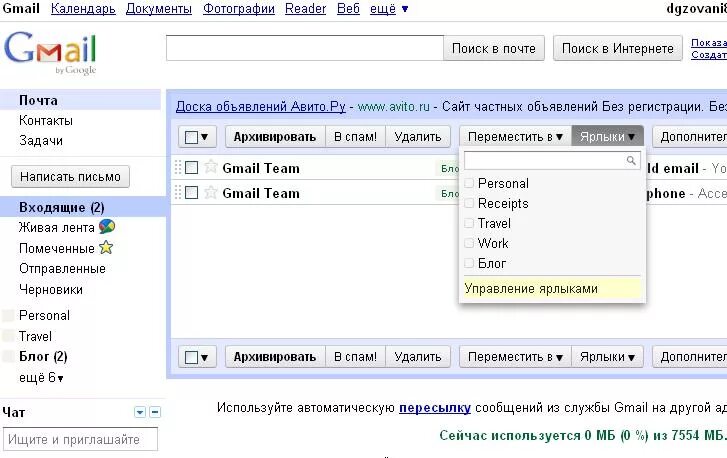The image size is (727, 458).
Task: Check the Блог label in dropdown
Action: point(469,263)
